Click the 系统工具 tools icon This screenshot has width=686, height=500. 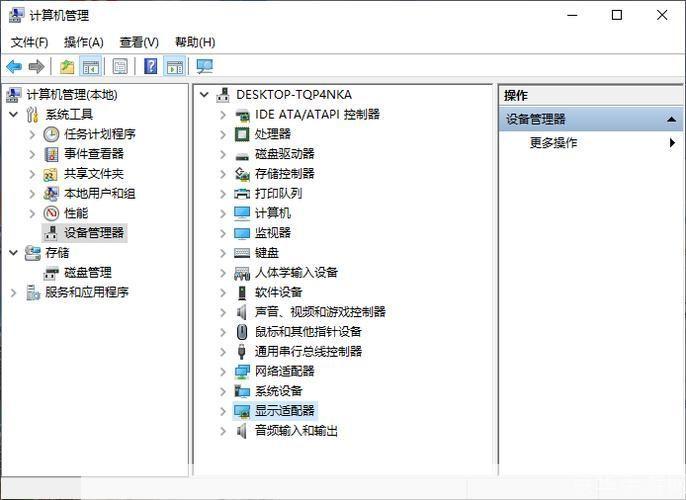pos(32,115)
